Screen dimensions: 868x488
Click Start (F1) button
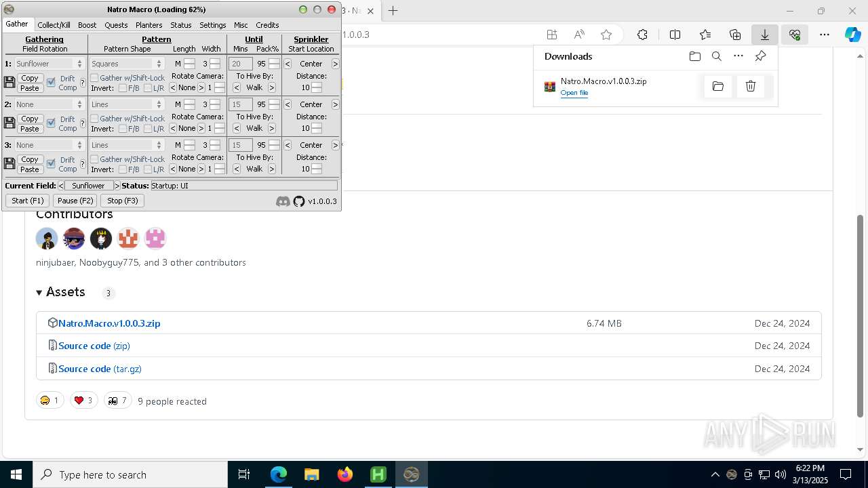28,201
